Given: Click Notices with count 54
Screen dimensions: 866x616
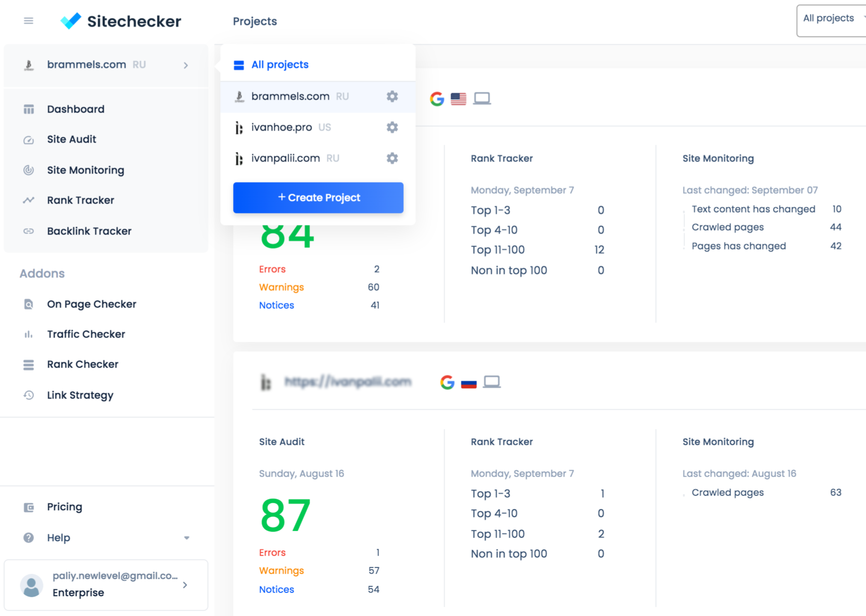Looking at the screenshot, I should (x=320, y=589).
